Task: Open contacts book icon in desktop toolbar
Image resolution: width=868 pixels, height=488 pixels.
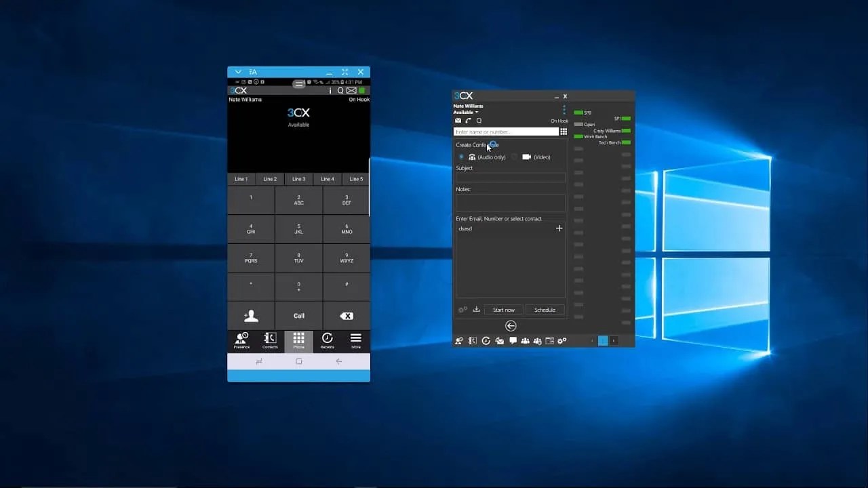Action: tap(473, 341)
